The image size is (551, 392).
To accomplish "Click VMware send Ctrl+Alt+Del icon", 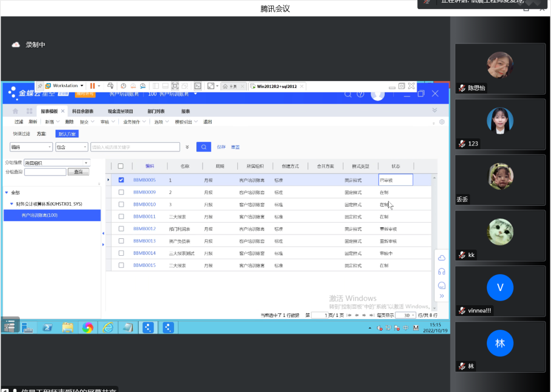I will click(110, 86).
